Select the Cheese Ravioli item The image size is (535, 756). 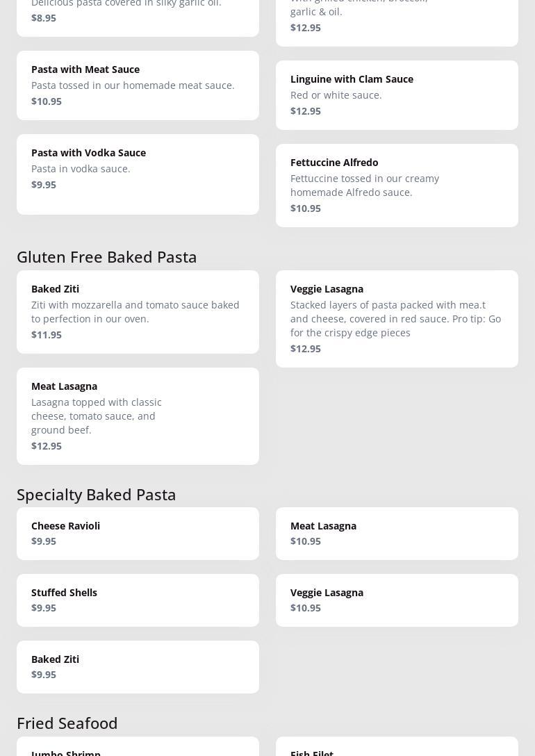click(x=138, y=533)
